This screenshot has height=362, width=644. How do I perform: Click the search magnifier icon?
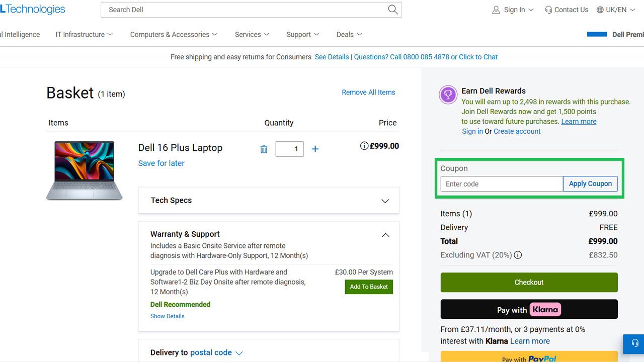[x=393, y=10]
